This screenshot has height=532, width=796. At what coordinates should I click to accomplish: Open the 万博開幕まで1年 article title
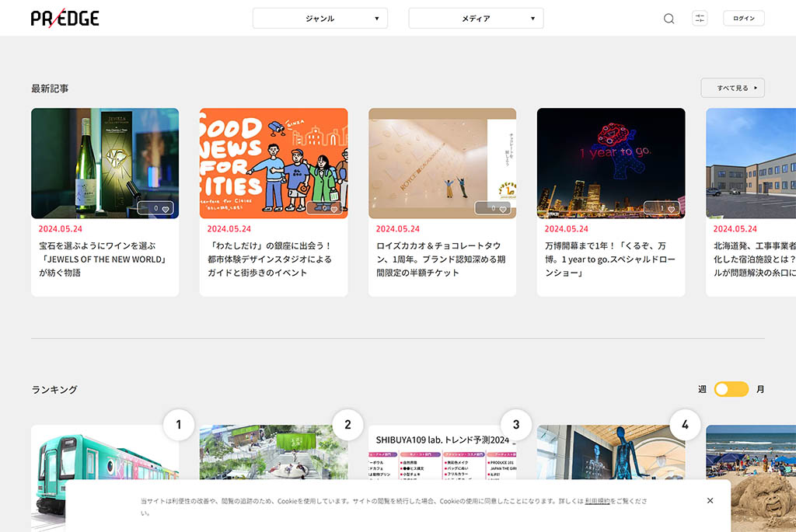(606, 259)
